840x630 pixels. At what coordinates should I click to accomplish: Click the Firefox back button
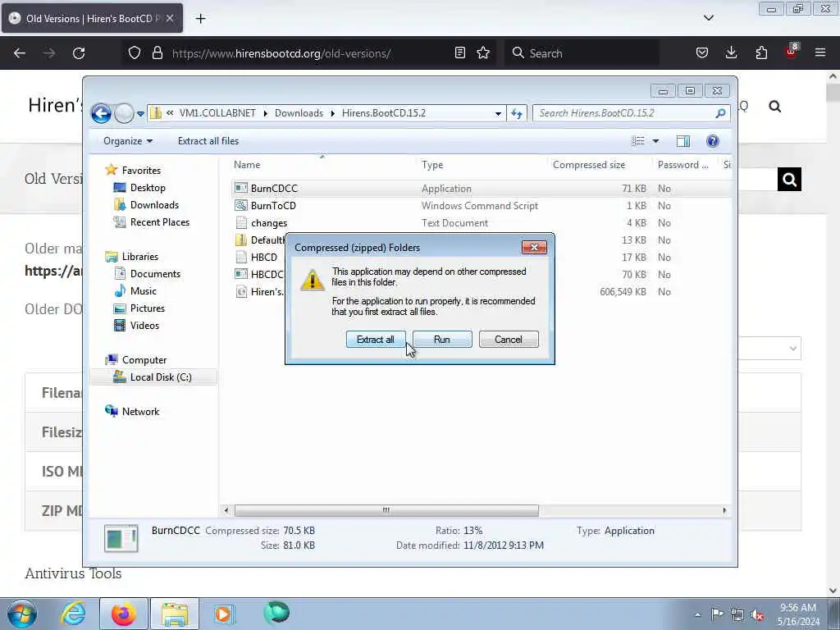click(20, 53)
